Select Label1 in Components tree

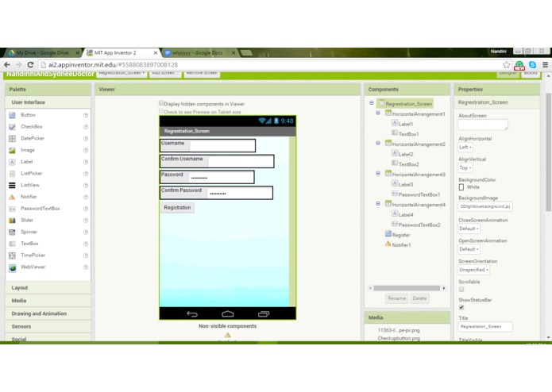tap(406, 124)
